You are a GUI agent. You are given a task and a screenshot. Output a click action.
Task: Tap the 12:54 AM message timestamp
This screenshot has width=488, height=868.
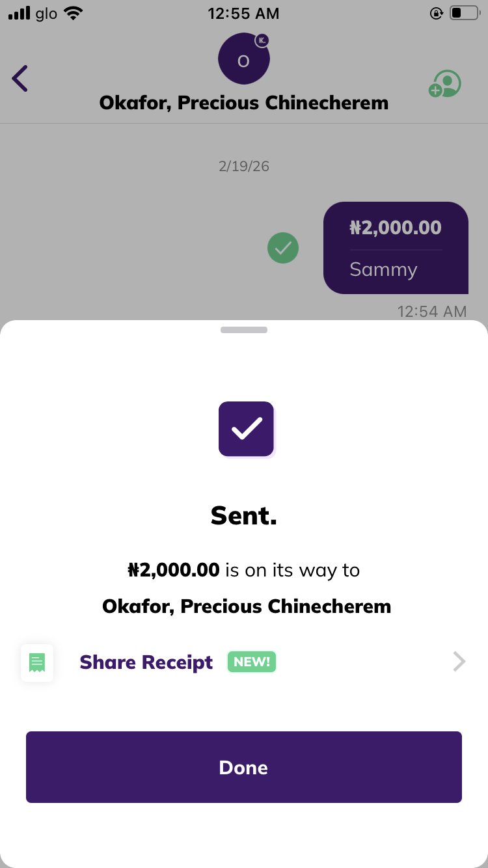(432, 312)
